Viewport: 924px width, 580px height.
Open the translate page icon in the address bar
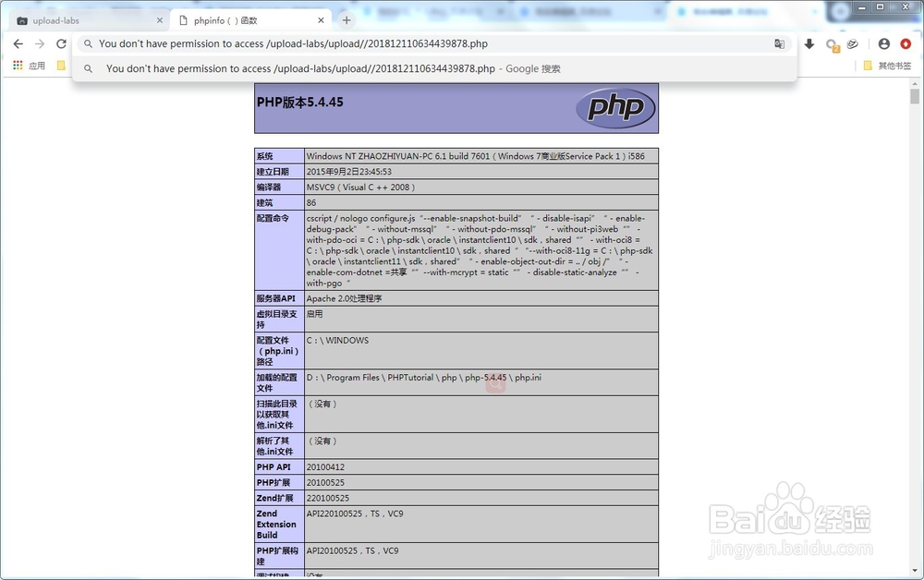click(x=779, y=43)
